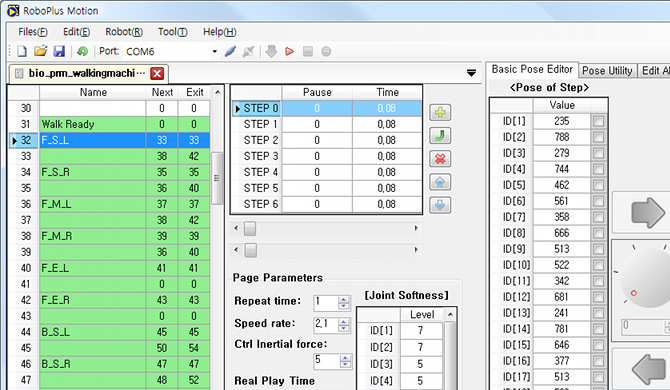Increase Repeat time with the up spinner

pyautogui.click(x=343, y=299)
